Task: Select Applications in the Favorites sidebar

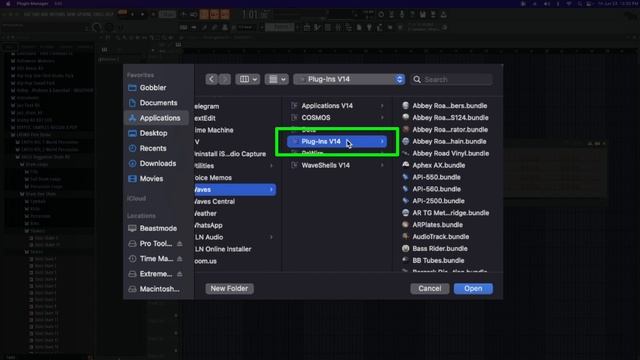Action: coord(156,118)
